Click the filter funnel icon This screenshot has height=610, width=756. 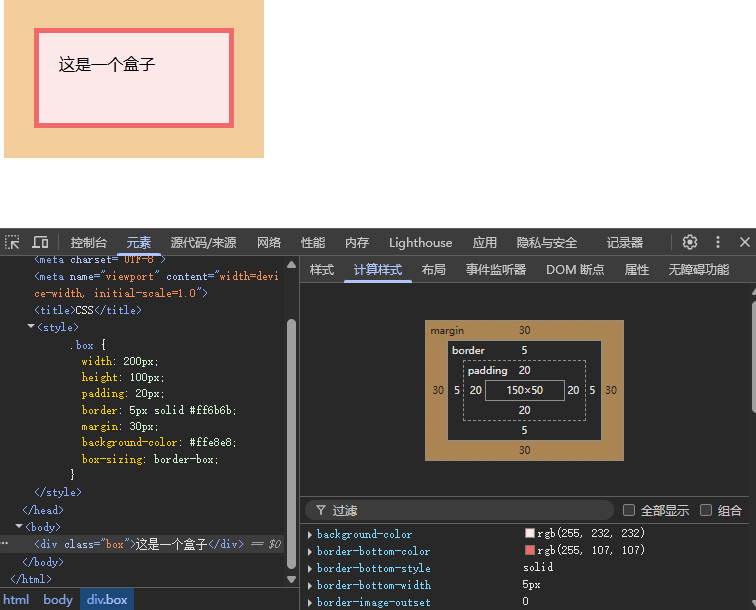pos(320,510)
